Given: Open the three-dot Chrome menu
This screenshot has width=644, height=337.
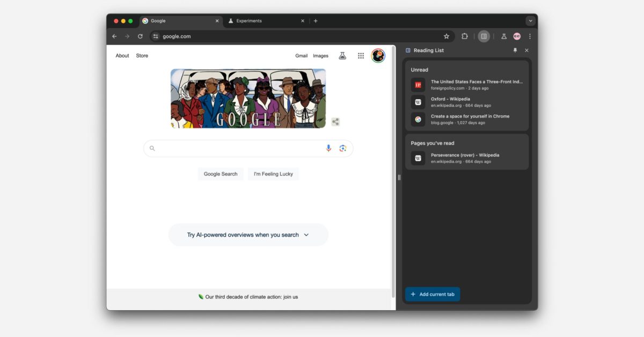Looking at the screenshot, I should [x=529, y=36].
